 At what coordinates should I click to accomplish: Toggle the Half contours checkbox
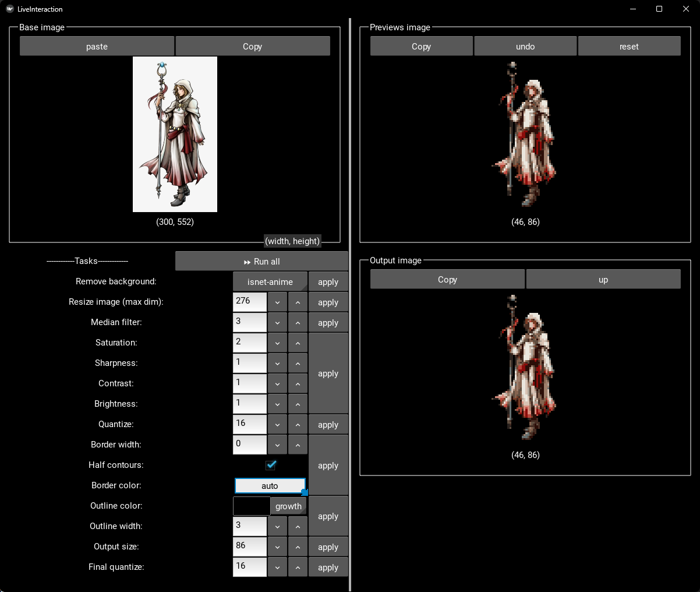pos(270,465)
